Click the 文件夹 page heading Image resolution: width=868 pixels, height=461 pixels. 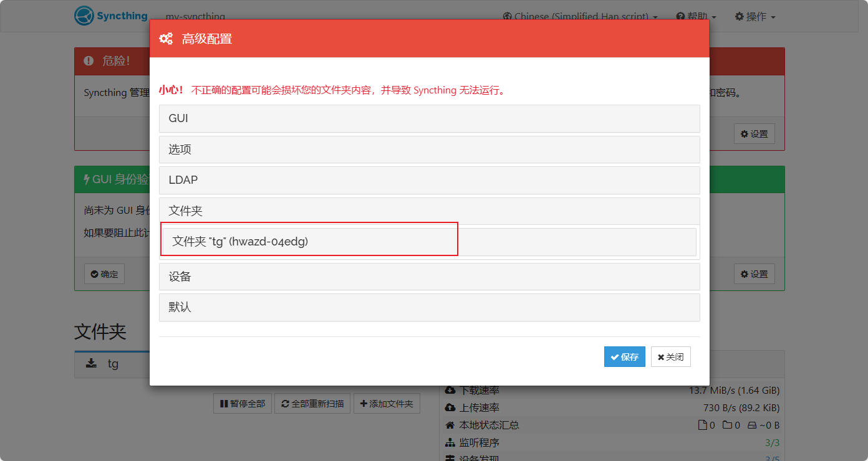tap(100, 332)
